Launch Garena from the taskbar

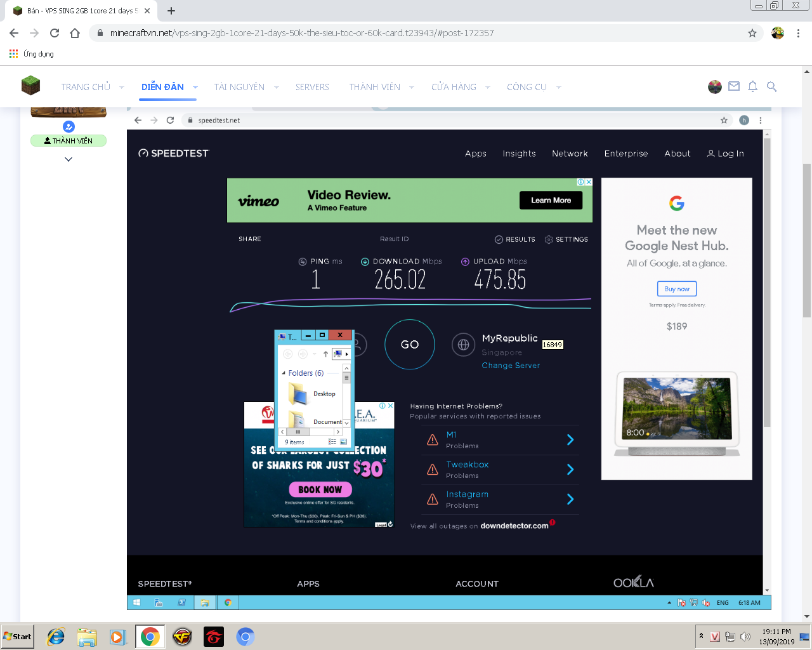pos(214,637)
